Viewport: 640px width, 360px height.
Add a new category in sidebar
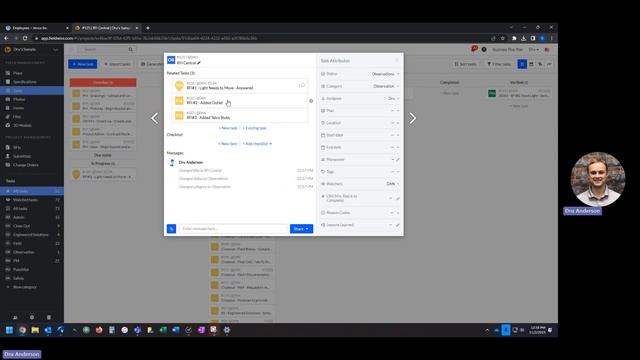click(24, 287)
